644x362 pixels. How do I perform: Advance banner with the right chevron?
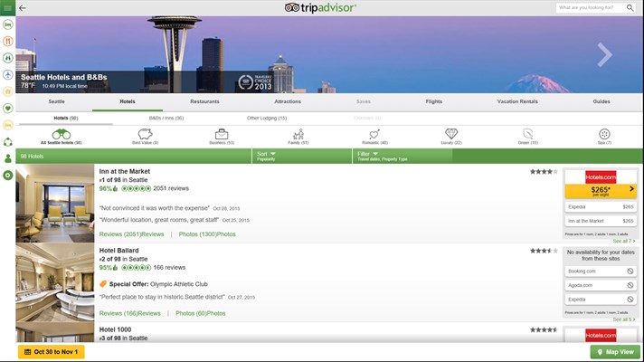(604, 54)
